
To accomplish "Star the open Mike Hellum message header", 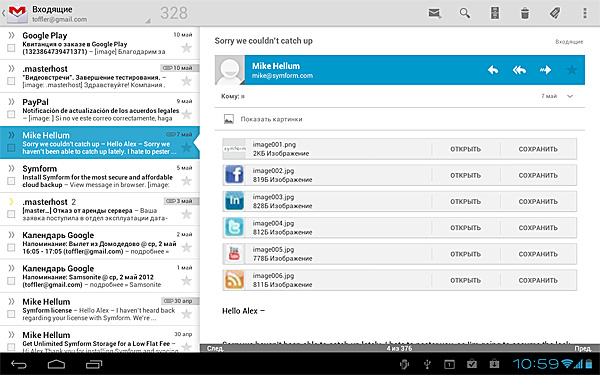I will point(572,70).
